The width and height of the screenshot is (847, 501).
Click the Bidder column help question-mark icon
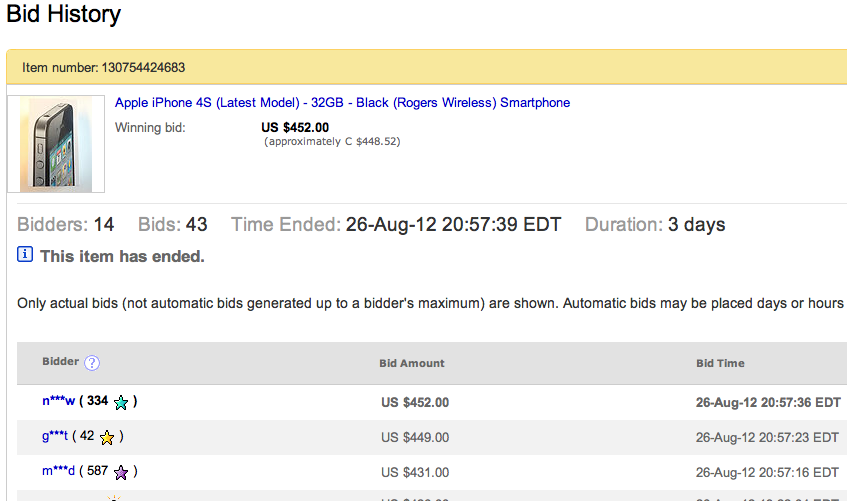click(x=92, y=363)
